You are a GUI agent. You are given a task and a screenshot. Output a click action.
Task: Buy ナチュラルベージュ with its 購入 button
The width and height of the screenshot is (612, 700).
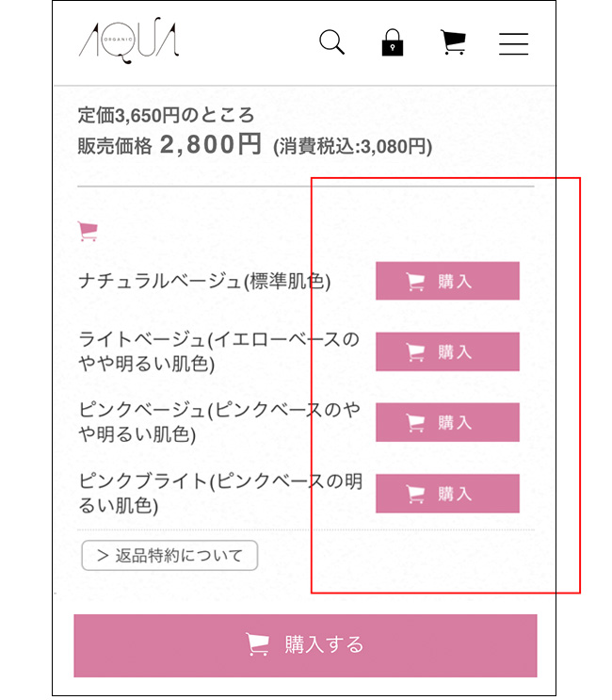click(447, 281)
